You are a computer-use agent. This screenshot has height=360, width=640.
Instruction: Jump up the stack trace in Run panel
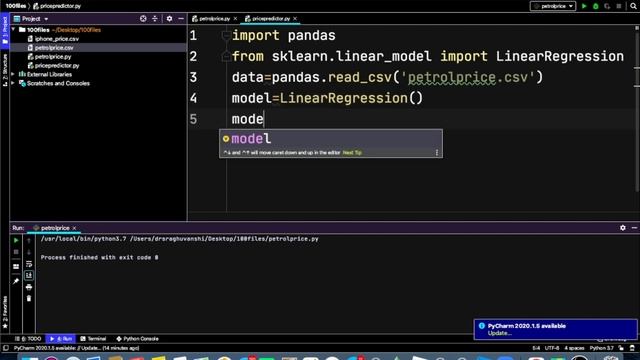(x=29, y=240)
